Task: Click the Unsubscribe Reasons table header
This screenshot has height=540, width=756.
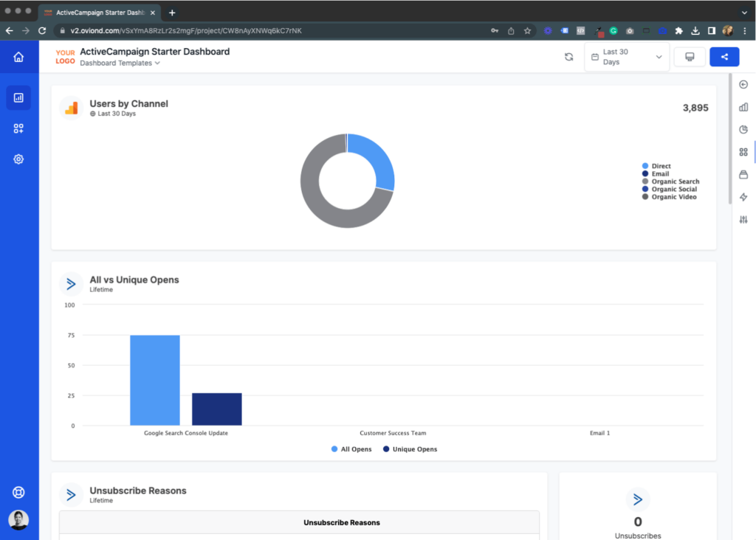Action: 342,522
